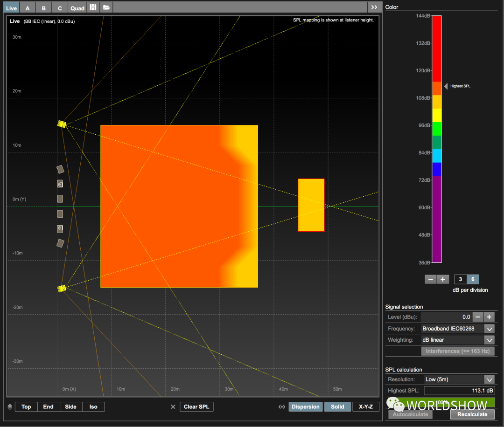Open the Weighting dropdown

[x=489, y=340]
